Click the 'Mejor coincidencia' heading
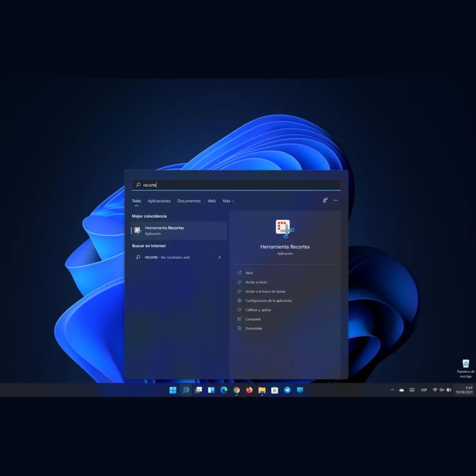 [149, 216]
